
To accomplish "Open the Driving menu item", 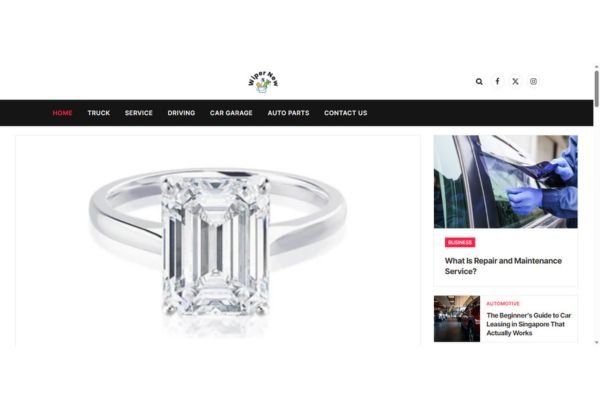I will [181, 113].
